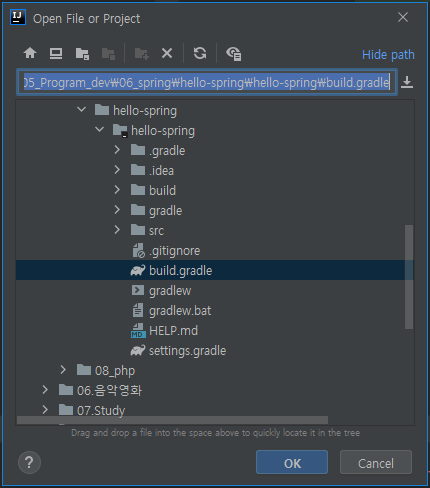Click the inner hello-spring module folder icon
The height and width of the screenshot is (488, 430).
point(120,130)
